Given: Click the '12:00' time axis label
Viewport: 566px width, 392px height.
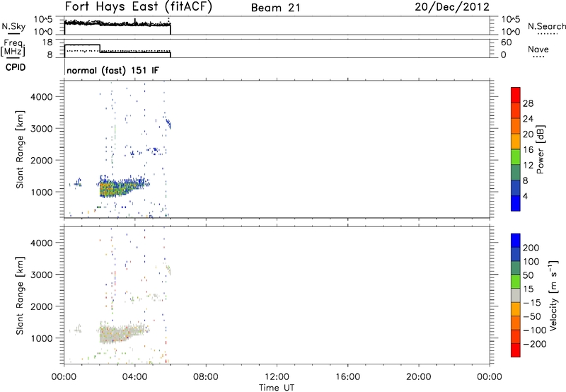Looking at the screenshot, I should (x=277, y=377).
